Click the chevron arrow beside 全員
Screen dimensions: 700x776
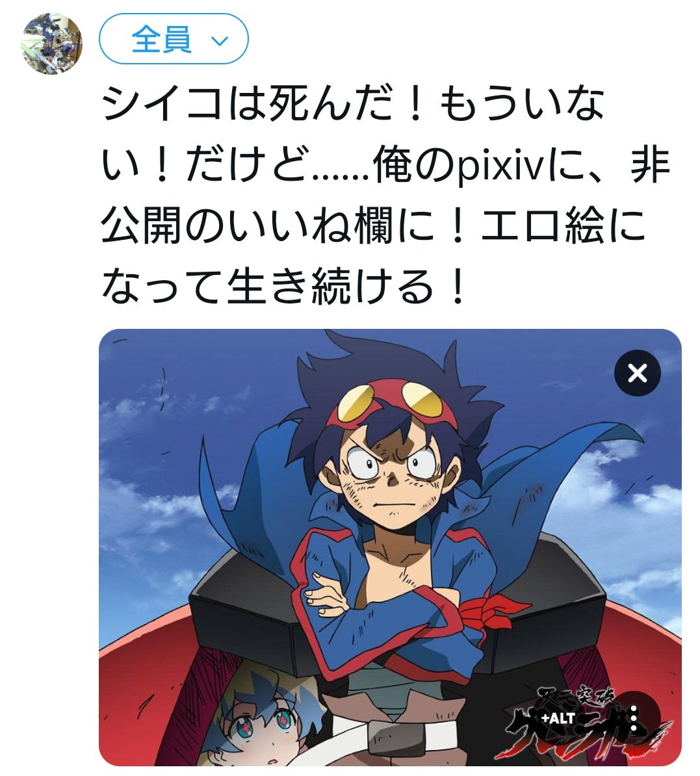(220, 40)
